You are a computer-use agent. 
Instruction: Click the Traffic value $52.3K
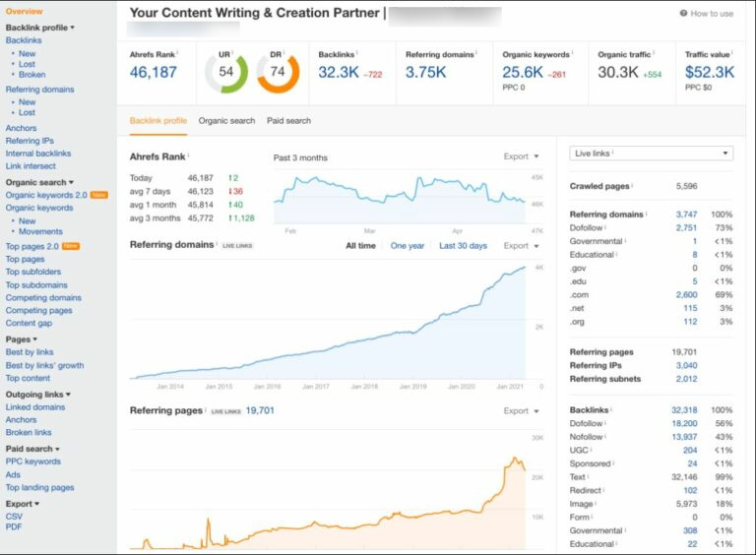(710, 72)
